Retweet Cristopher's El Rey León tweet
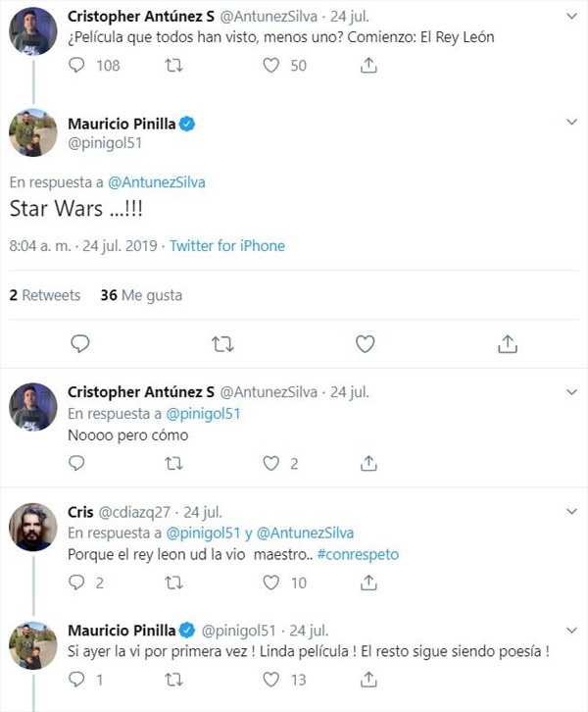588x712 pixels. [x=174, y=65]
